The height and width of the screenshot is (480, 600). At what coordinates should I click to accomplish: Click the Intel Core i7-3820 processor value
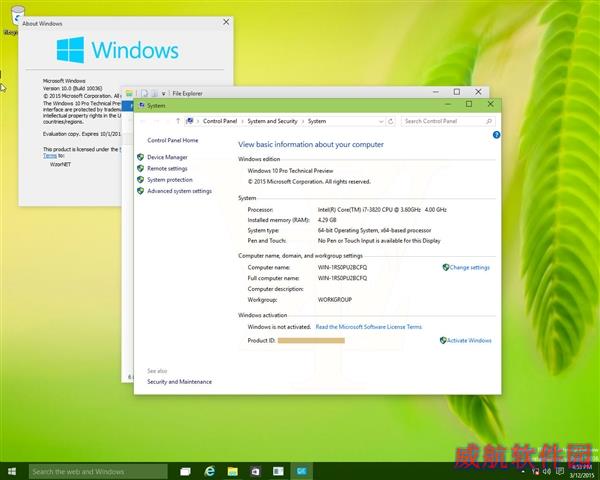tap(382, 210)
